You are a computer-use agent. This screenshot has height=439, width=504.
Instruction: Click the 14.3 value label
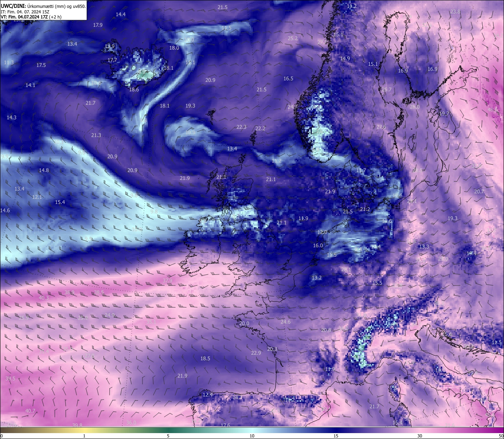pos(11,118)
